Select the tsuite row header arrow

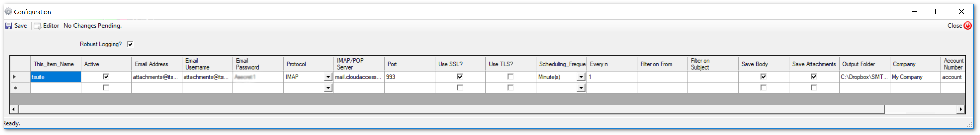pyautogui.click(x=15, y=77)
